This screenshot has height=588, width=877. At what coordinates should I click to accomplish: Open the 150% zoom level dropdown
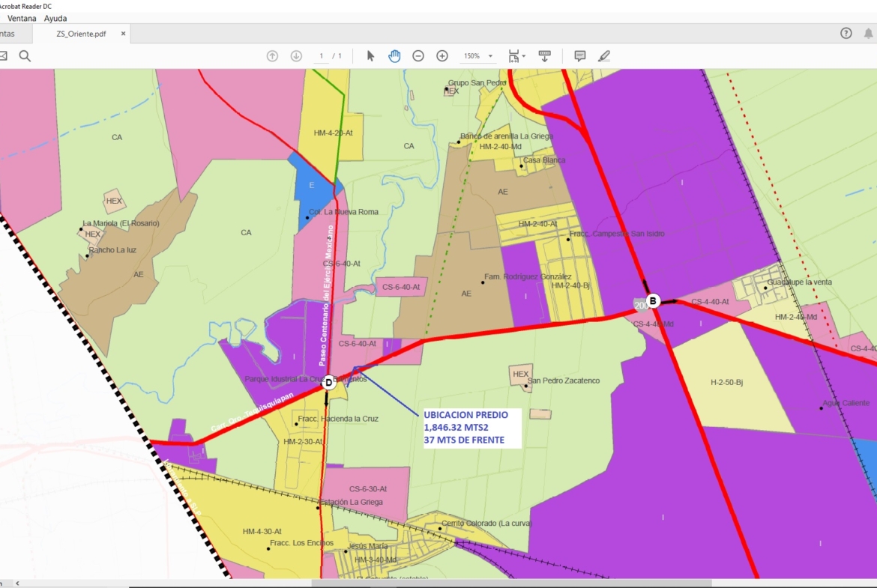click(478, 56)
